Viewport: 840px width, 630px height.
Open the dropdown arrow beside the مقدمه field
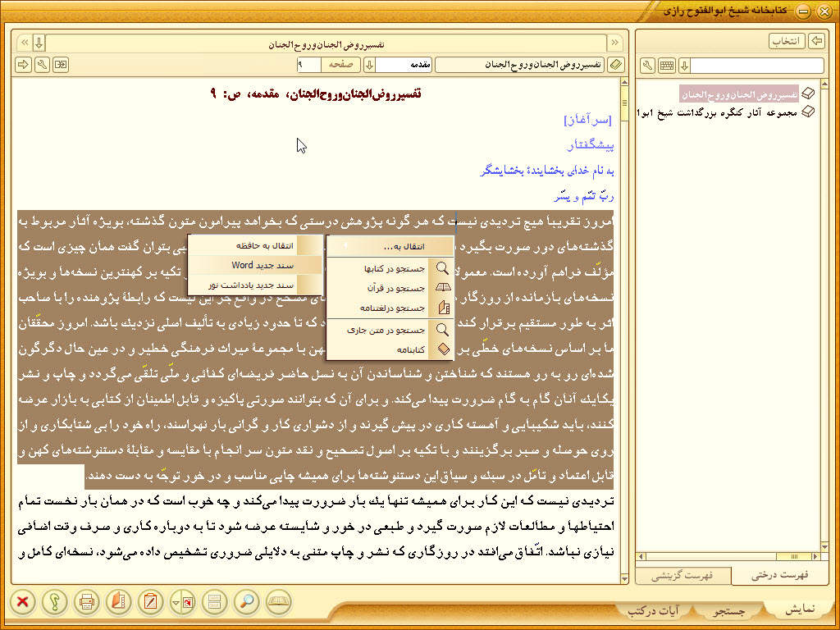tap(369, 65)
